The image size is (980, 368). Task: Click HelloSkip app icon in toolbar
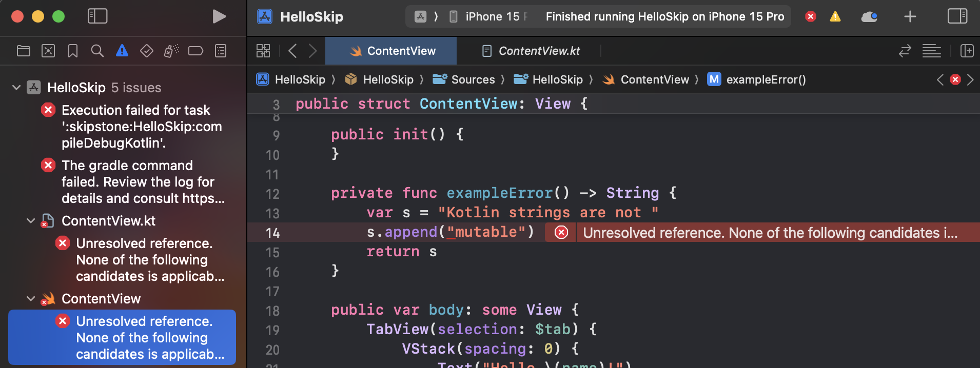(x=265, y=16)
